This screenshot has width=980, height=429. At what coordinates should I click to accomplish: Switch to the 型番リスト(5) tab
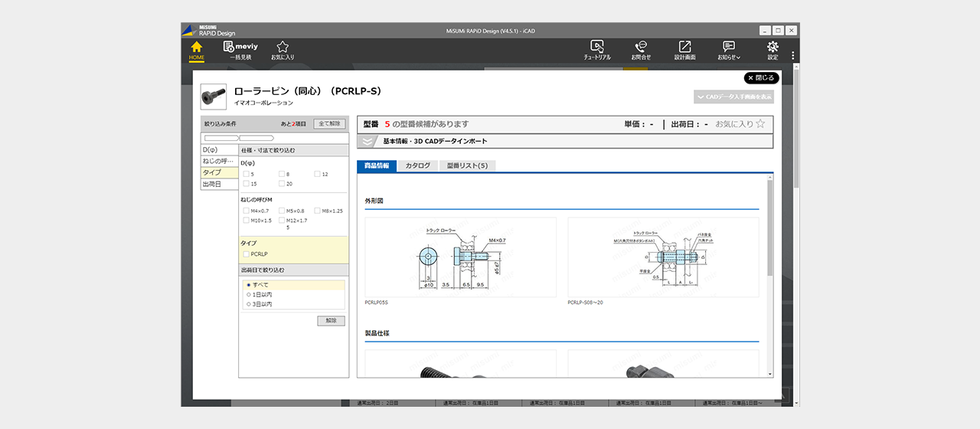click(467, 165)
